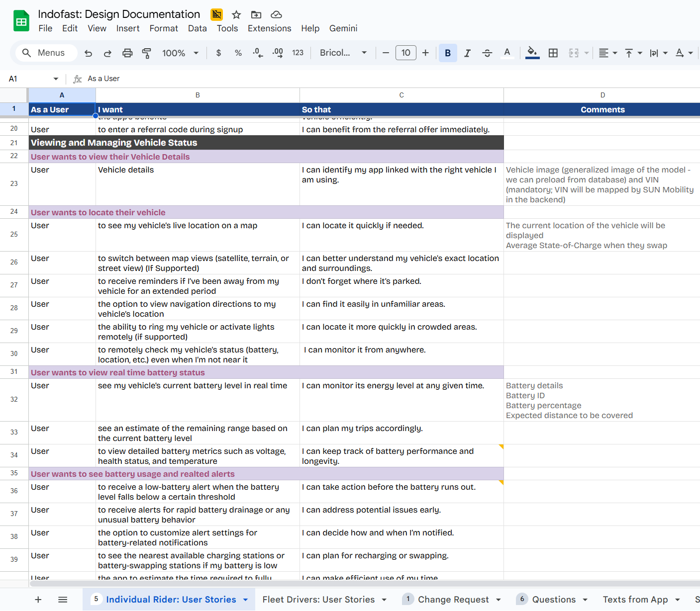The width and height of the screenshot is (700, 611).
Task: Expand the font family dropdown
Action: 343,53
